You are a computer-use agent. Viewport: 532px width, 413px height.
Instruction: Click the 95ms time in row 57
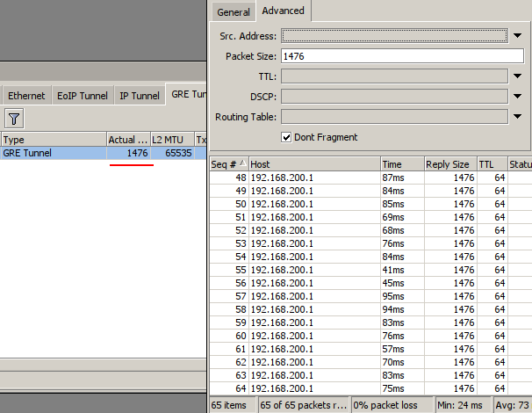393,296
